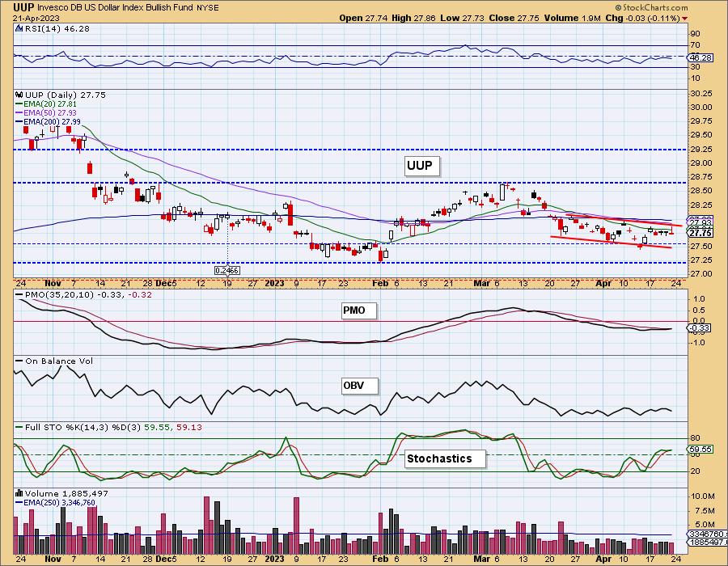
Task: Click the 0.2466 measurement label on the price chart
Action: pyautogui.click(x=227, y=270)
